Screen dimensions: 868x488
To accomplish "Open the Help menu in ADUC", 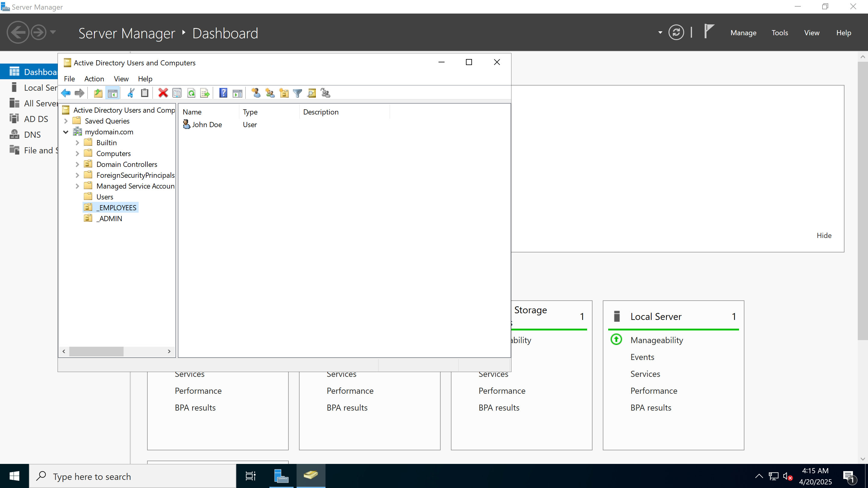I will point(145,78).
